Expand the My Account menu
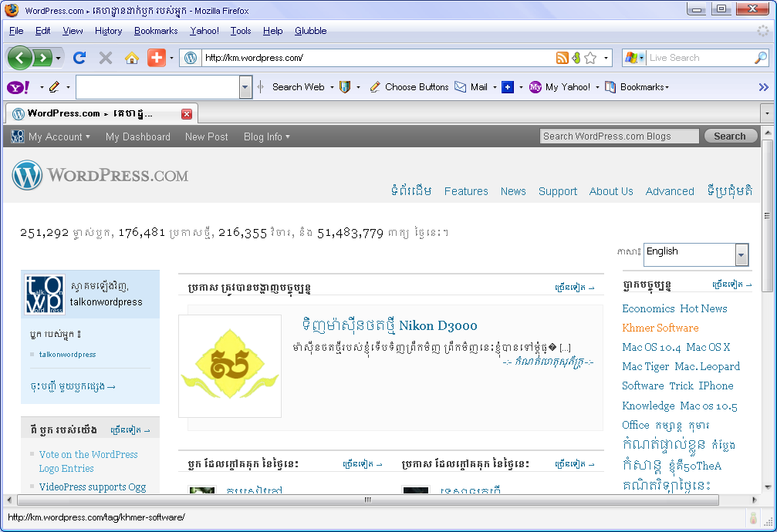This screenshot has height=532, width=777. [59, 136]
